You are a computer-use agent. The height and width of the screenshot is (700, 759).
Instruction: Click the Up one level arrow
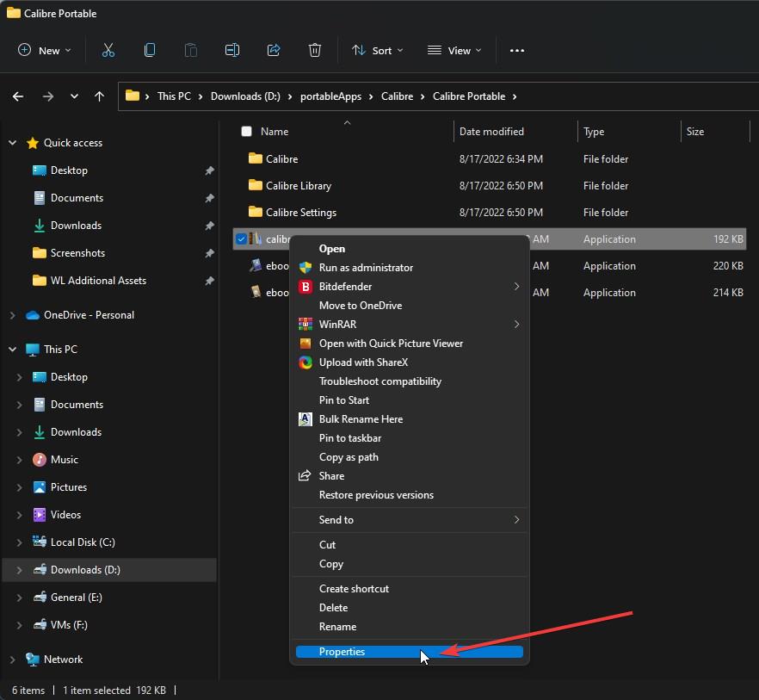tap(100, 96)
